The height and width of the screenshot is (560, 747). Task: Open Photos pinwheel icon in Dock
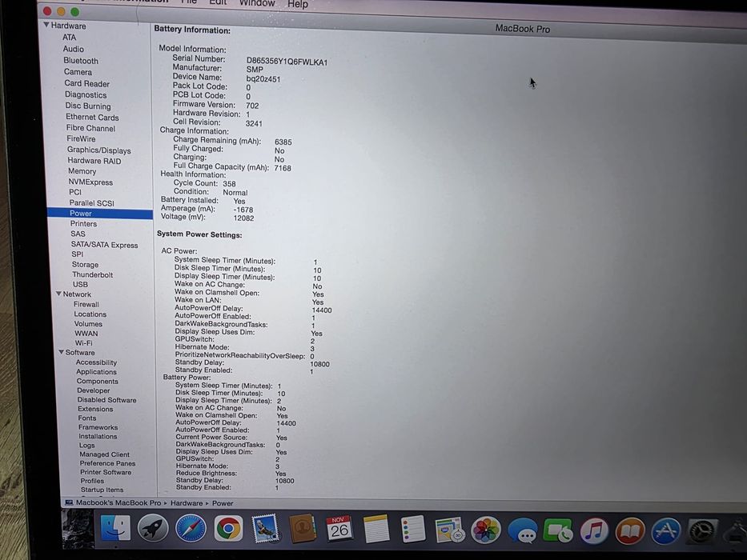[485, 530]
